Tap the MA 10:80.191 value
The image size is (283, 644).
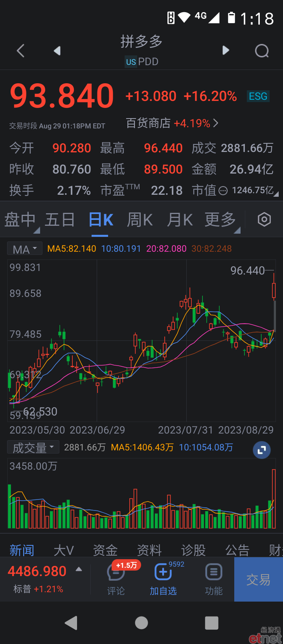coord(121,249)
